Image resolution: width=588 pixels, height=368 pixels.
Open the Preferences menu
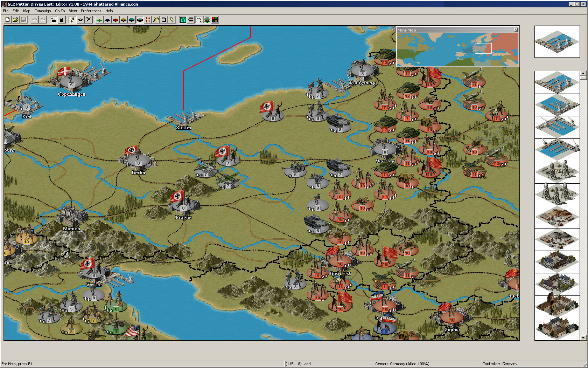91,11
